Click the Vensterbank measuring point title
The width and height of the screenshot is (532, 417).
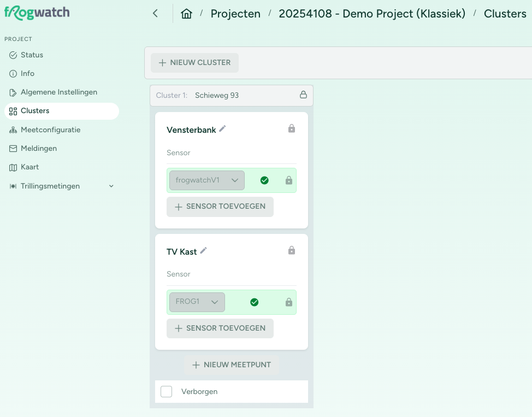point(191,130)
